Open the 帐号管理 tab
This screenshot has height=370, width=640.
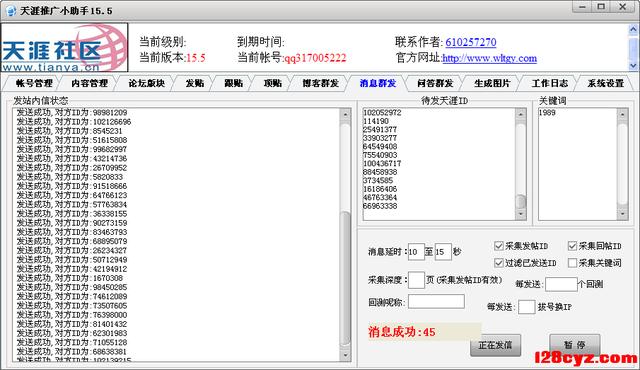(x=34, y=83)
